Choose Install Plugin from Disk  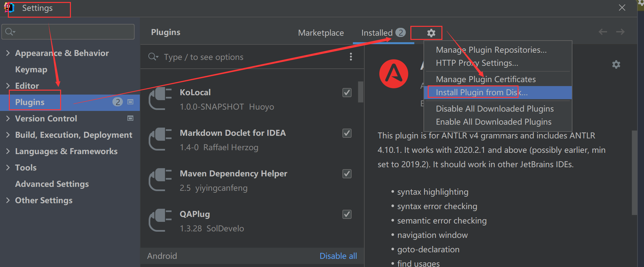[x=498, y=93]
